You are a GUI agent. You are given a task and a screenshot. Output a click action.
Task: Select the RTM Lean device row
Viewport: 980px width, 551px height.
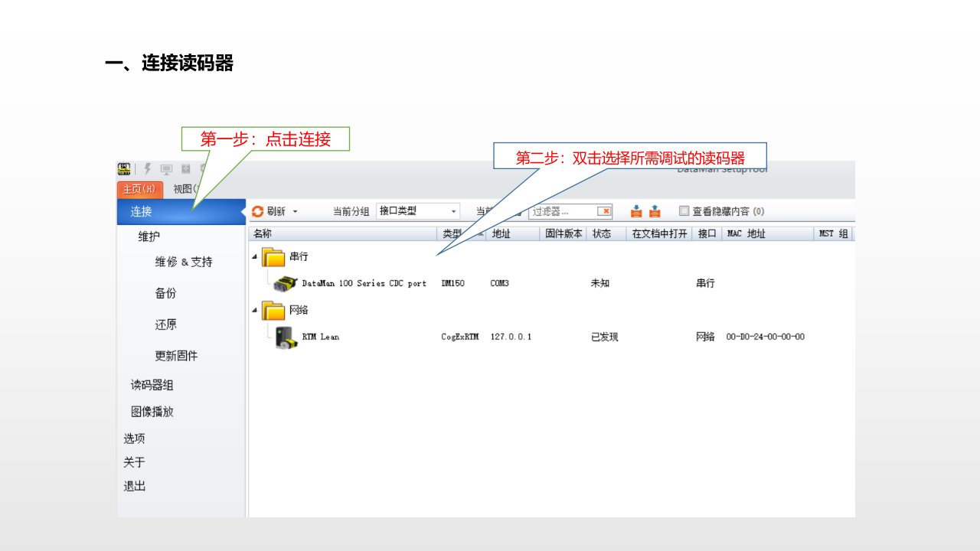551,337
